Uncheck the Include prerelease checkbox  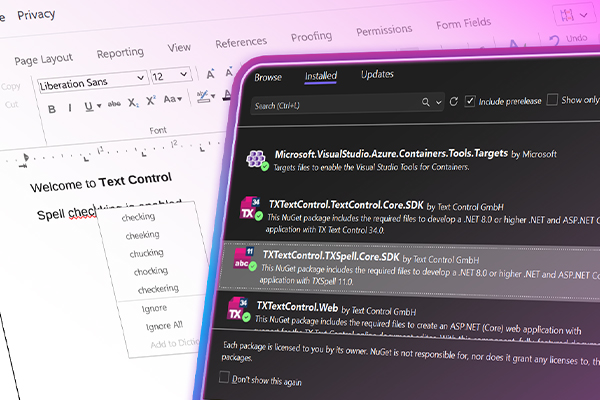pyautogui.click(x=471, y=101)
